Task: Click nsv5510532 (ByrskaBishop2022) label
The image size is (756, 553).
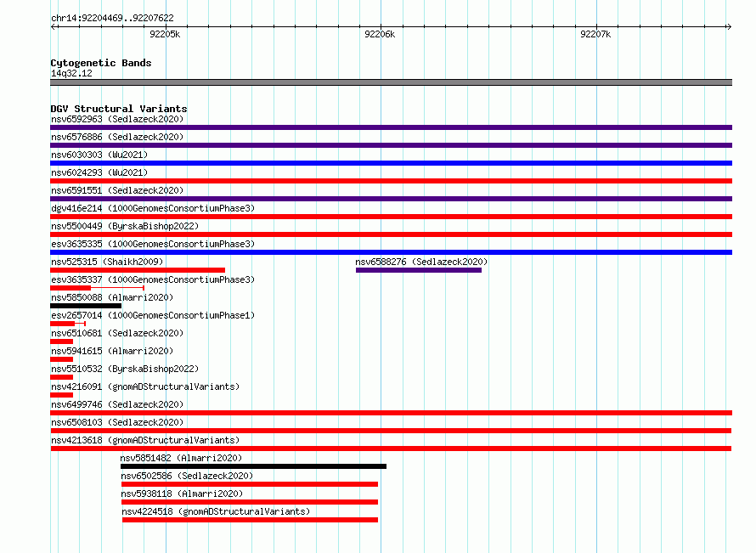Action: tap(125, 369)
